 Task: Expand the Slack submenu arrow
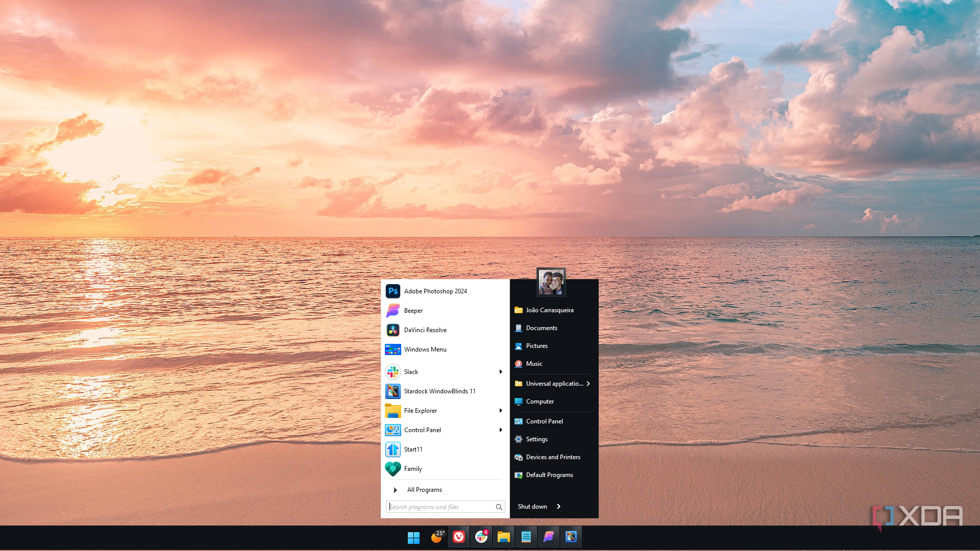click(501, 372)
